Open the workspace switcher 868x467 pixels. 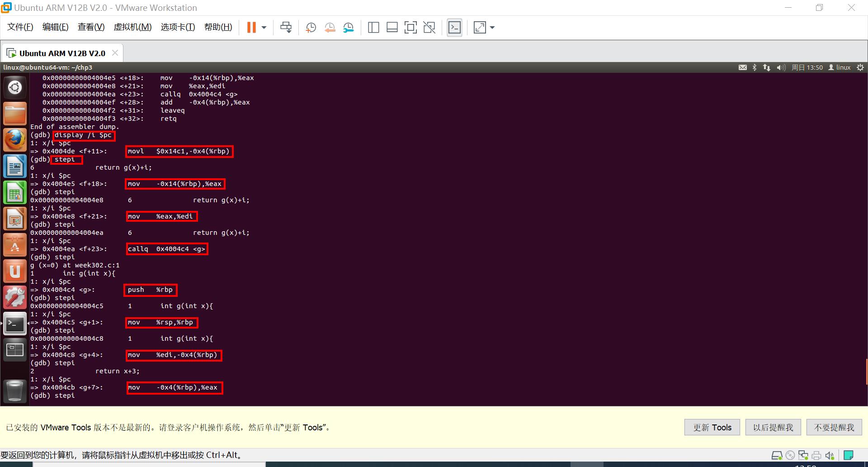coord(15,350)
